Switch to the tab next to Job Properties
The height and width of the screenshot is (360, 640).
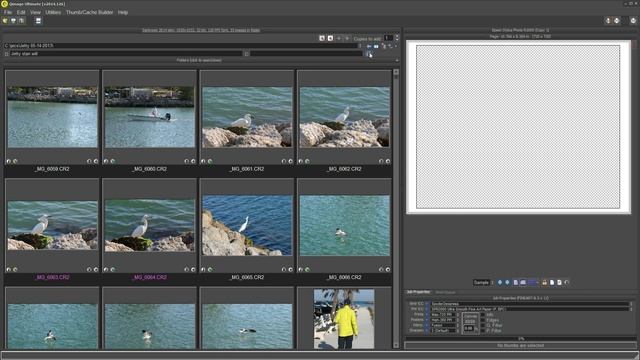point(445,293)
